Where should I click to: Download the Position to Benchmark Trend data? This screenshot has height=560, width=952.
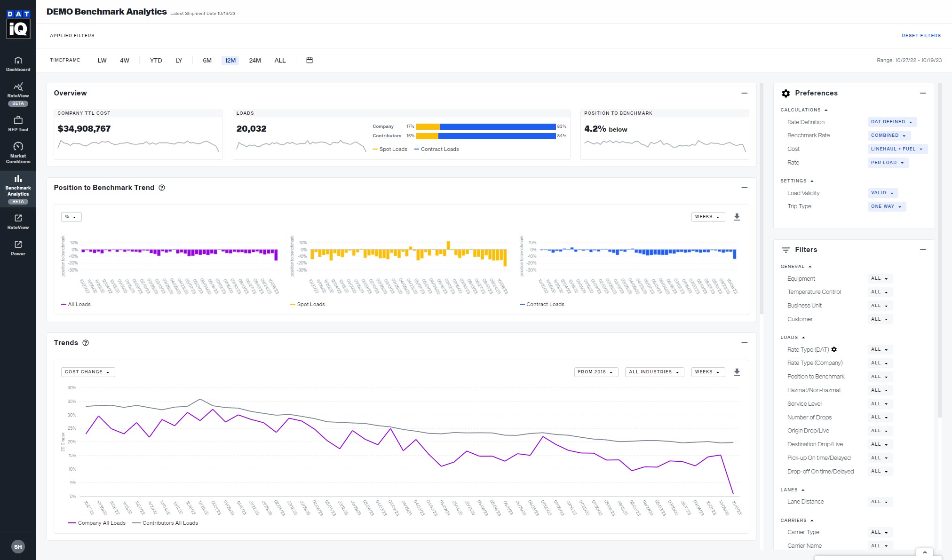tap(737, 217)
